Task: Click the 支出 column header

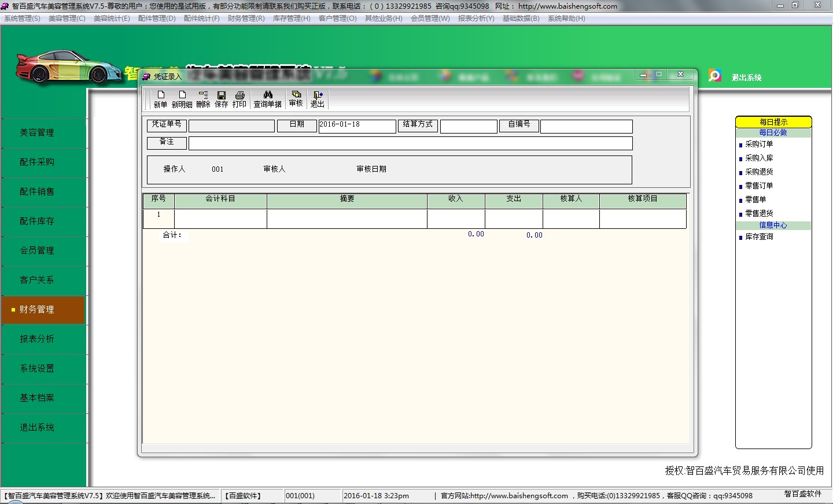Action: pos(514,201)
